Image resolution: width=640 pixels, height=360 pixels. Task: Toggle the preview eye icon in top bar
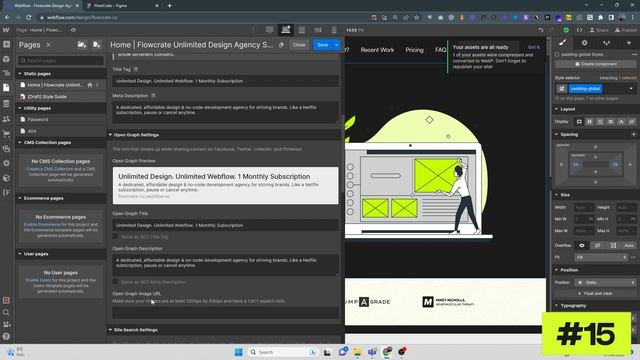[73, 30]
